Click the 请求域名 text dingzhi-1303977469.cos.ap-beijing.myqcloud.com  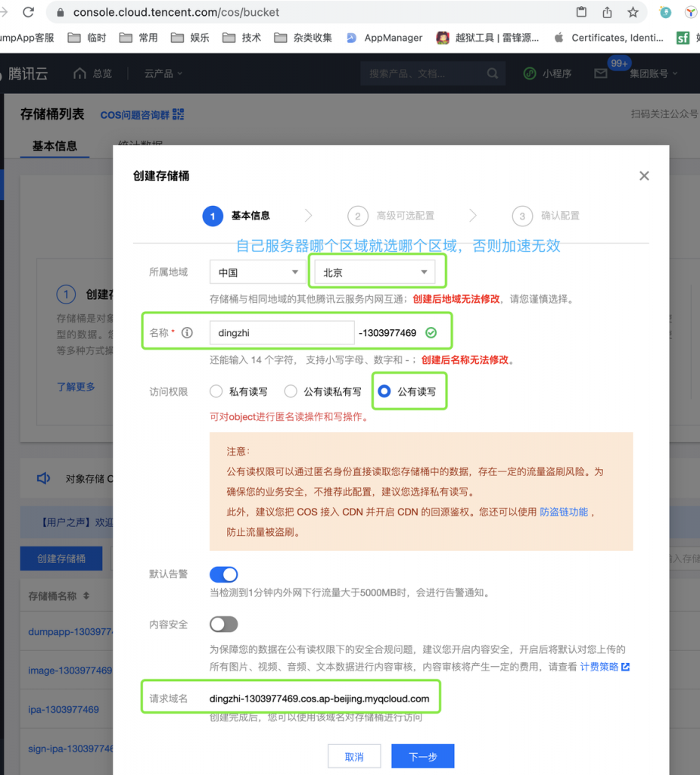pos(319,699)
